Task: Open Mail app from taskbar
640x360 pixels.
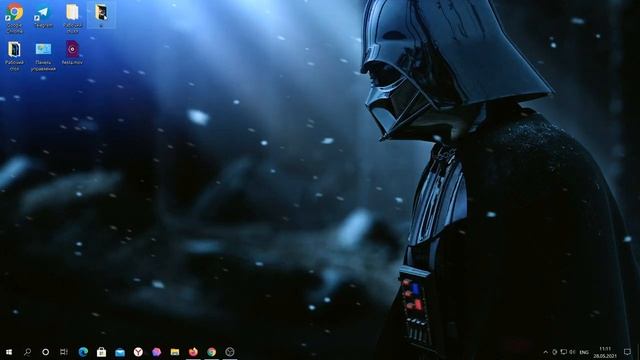Action: (120, 352)
